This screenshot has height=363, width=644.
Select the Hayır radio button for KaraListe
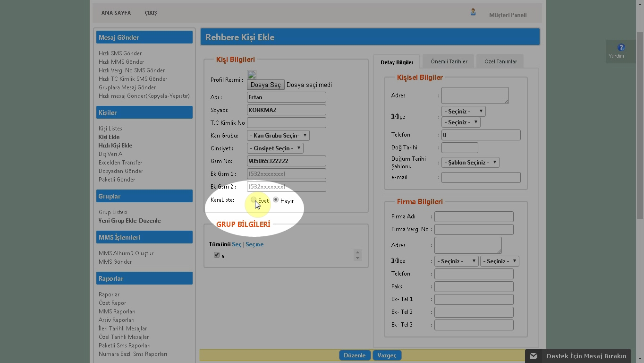[276, 200]
